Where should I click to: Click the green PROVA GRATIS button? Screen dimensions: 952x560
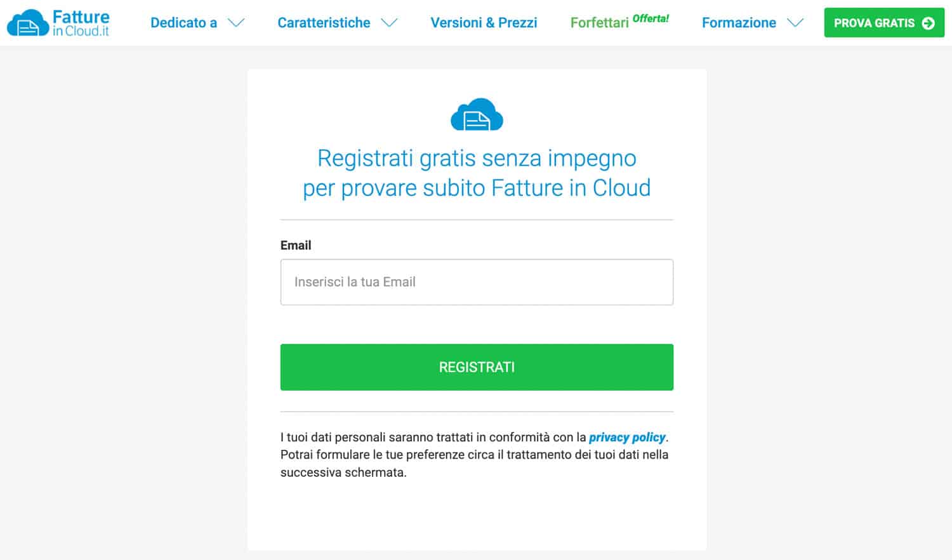884,23
